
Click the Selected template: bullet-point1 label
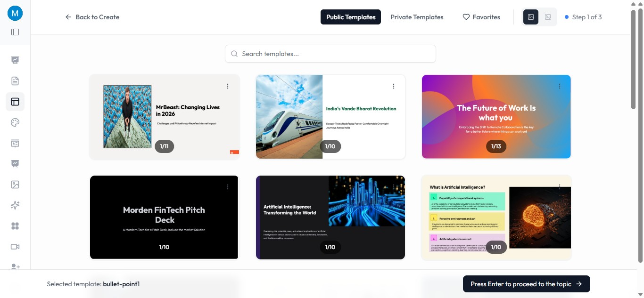coord(93,284)
